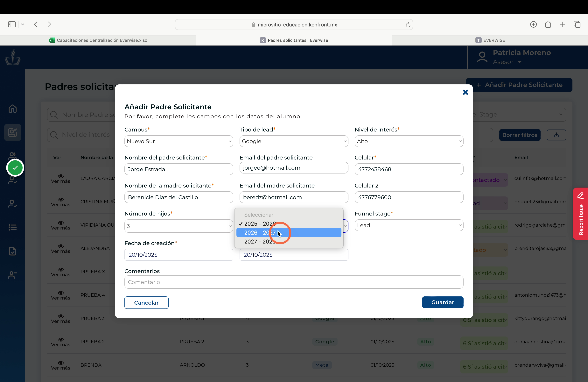
Task: Reload the page in address bar
Action: tap(408, 25)
